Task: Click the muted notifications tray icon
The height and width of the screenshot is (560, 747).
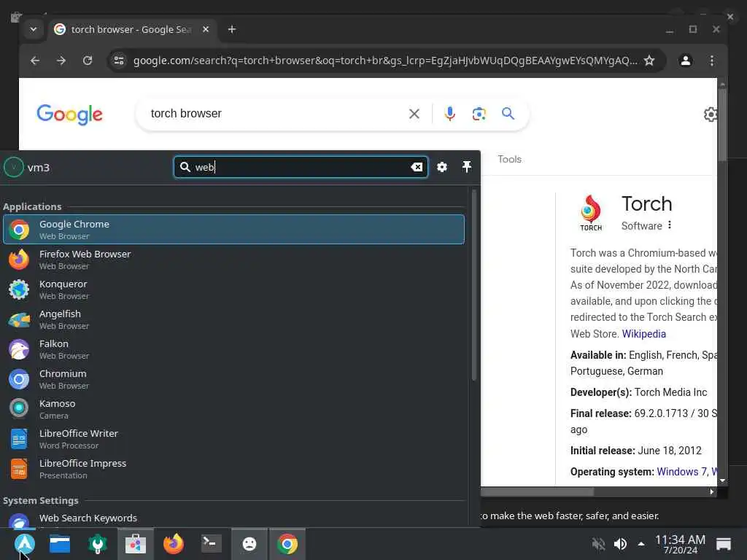Action: click(598, 544)
